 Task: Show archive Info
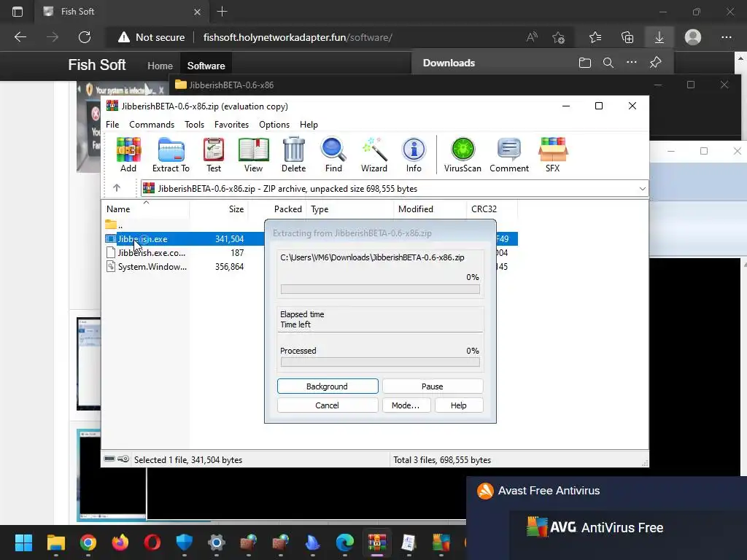(414, 155)
